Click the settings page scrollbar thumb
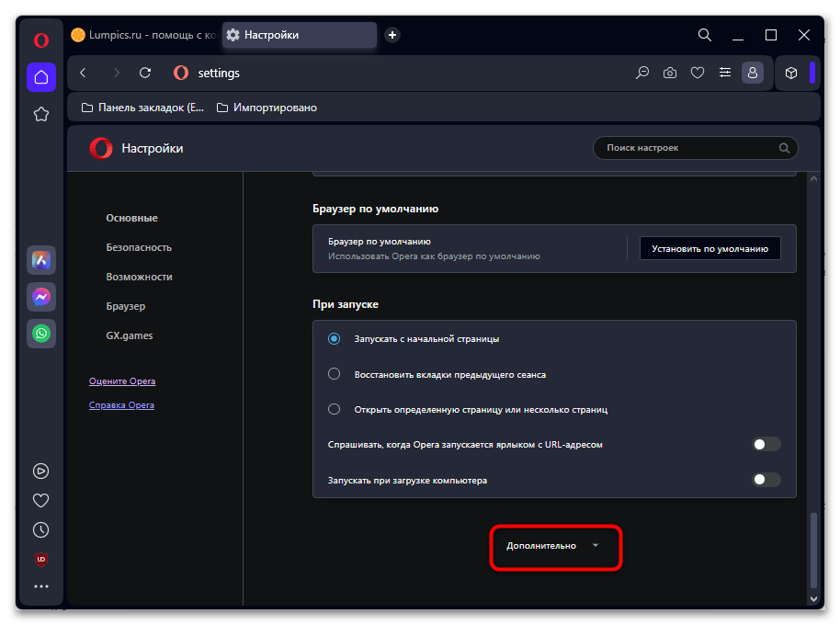This screenshot has width=840, height=625. pyautogui.click(x=813, y=550)
